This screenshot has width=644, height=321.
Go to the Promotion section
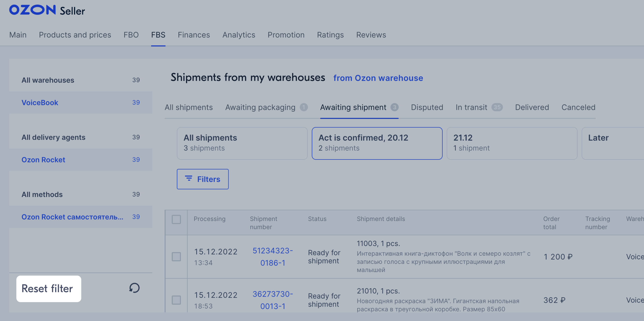(286, 35)
